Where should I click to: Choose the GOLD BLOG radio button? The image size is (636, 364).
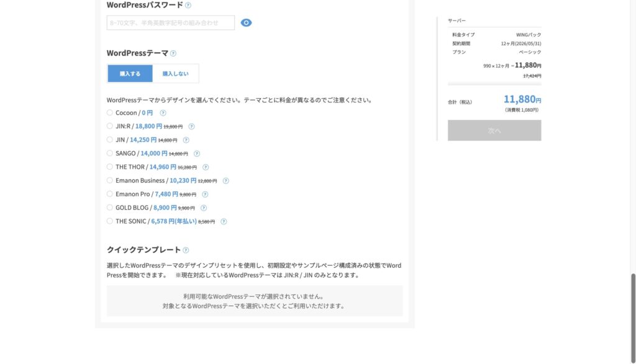coord(109,207)
